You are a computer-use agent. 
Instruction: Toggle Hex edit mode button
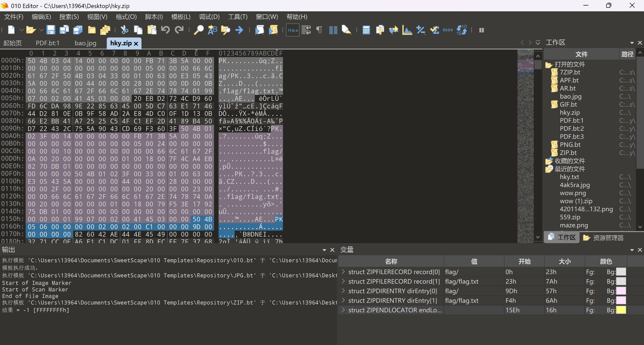(293, 30)
